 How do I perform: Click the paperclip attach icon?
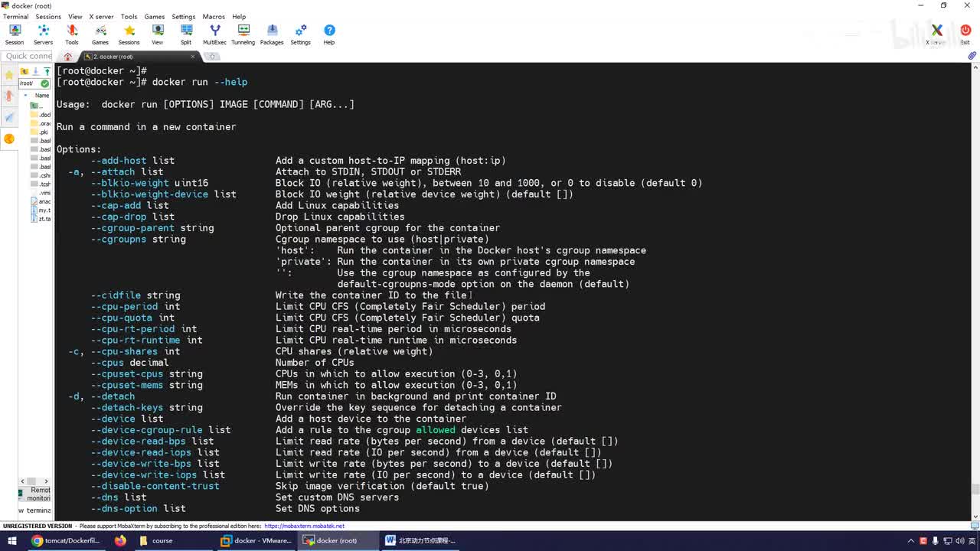pos(972,56)
